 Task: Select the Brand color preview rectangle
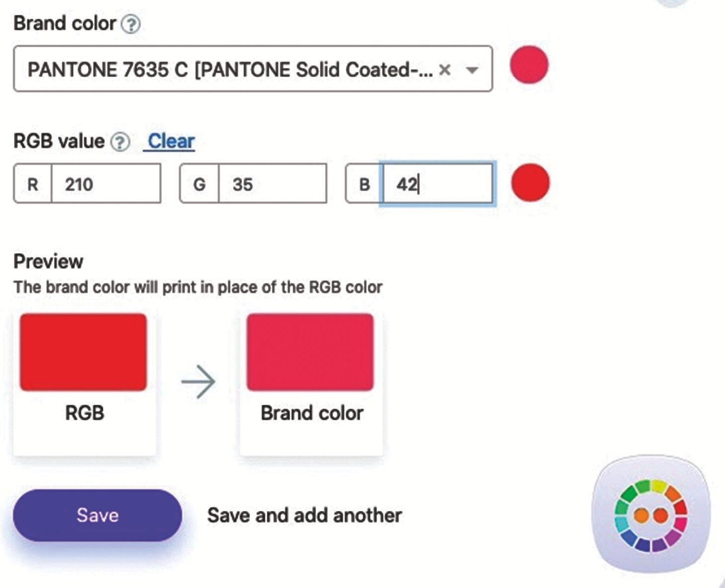[x=310, y=352]
